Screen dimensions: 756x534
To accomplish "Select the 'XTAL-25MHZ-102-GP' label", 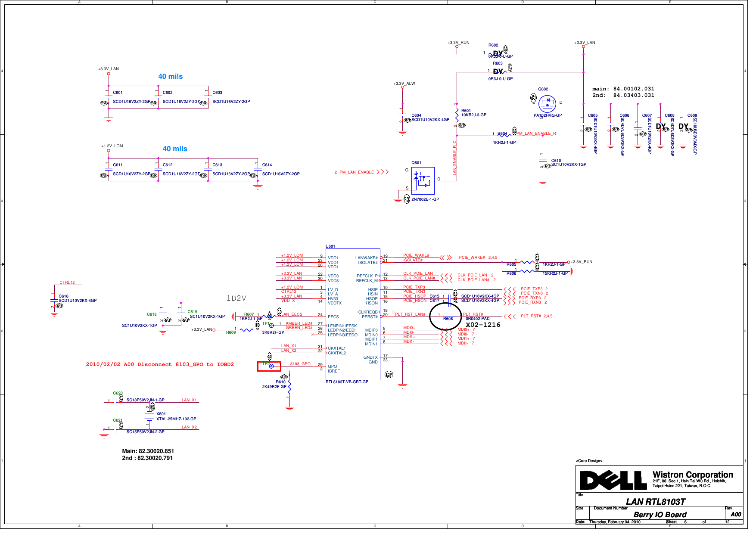I will 176,419.
